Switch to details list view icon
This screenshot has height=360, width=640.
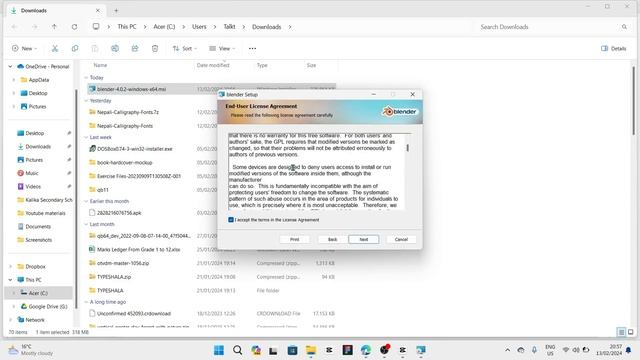click(x=621, y=332)
